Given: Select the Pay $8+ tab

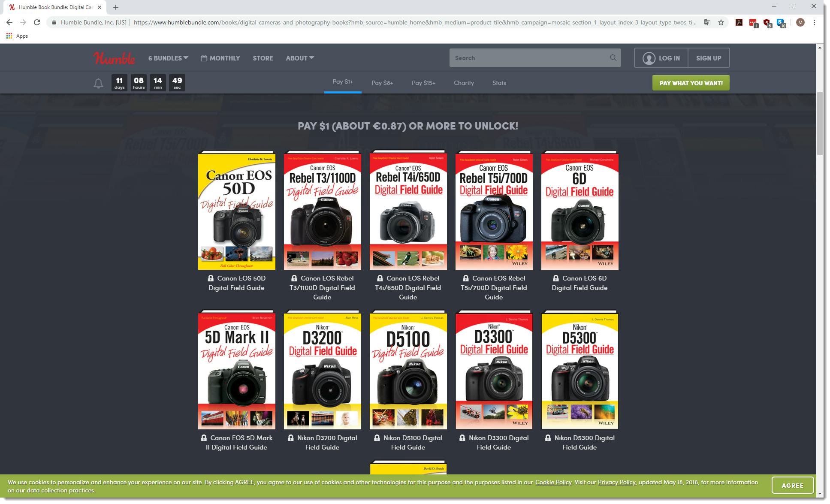Looking at the screenshot, I should [x=382, y=83].
